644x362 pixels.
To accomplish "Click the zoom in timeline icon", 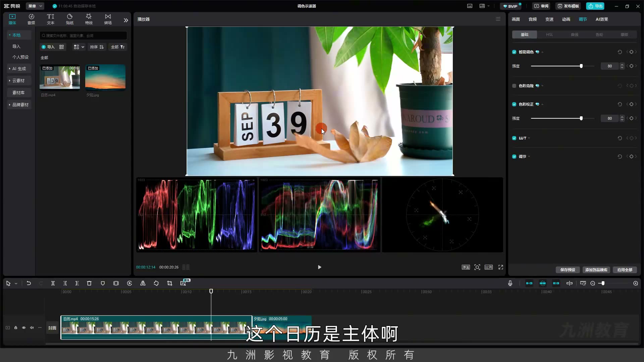I will point(636,283).
